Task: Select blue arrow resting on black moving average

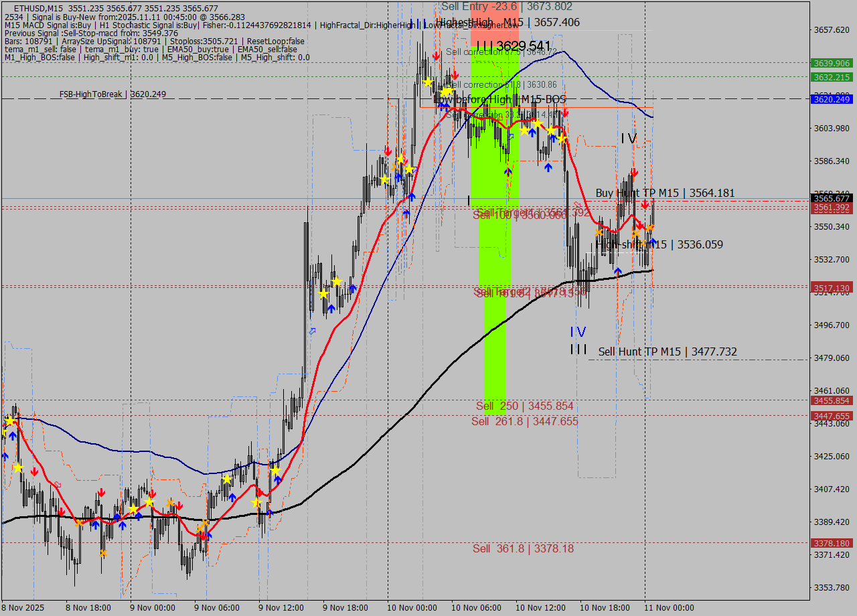Action: [618, 271]
